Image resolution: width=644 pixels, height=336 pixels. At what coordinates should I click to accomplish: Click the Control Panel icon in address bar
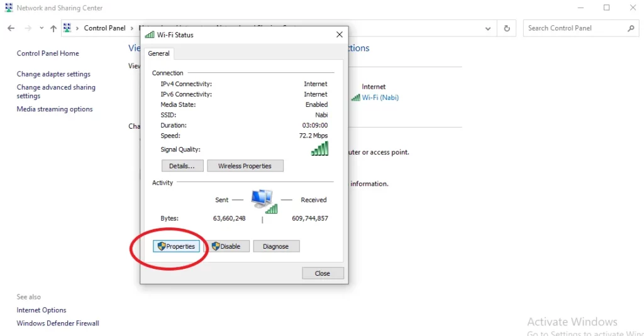tap(67, 28)
